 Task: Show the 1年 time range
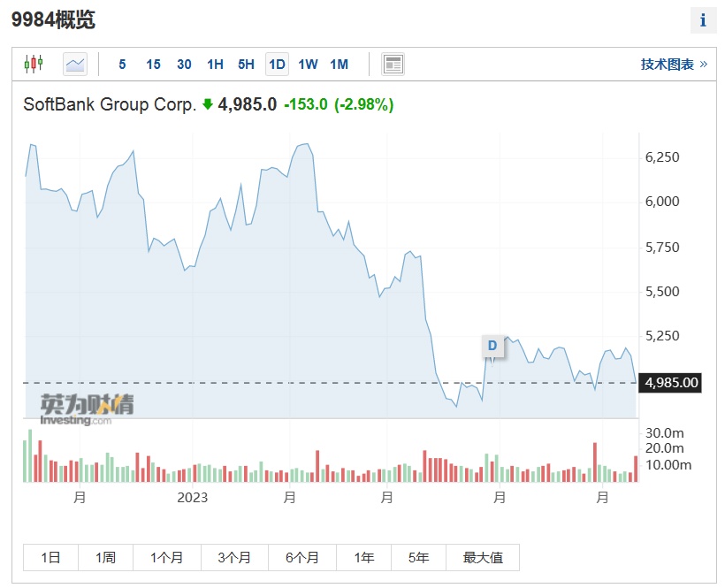pyautogui.click(x=363, y=557)
